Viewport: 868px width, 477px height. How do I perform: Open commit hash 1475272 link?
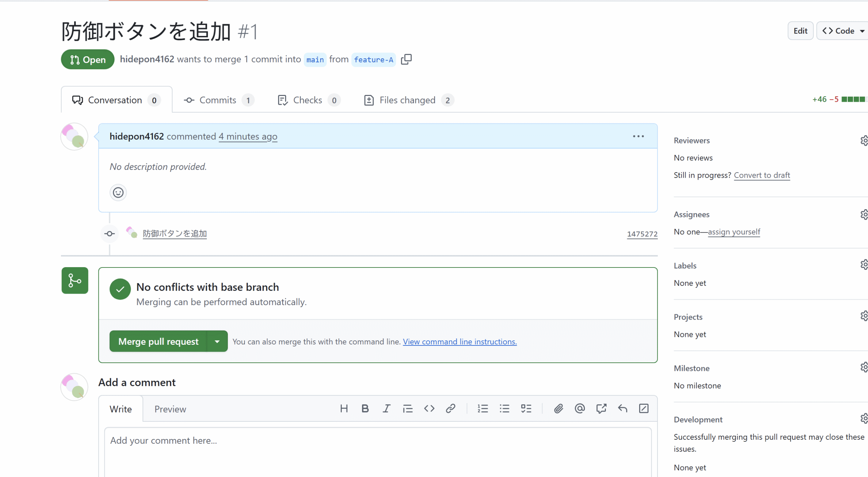[642, 234]
